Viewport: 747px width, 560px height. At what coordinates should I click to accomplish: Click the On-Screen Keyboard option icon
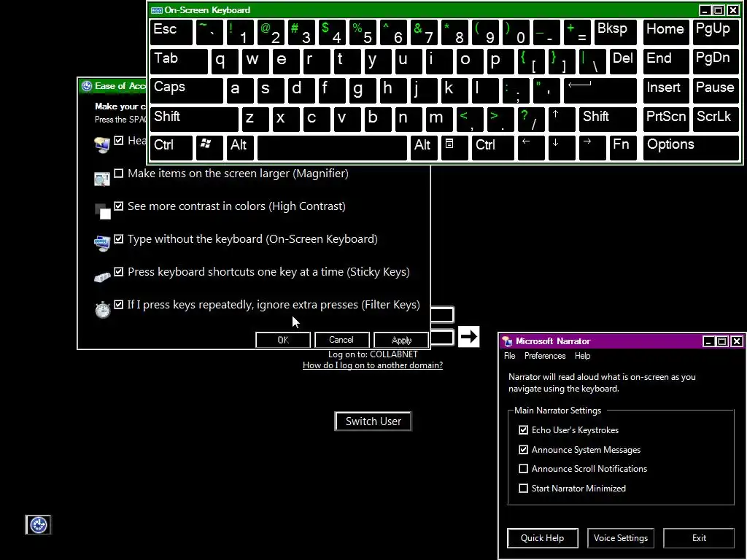[x=102, y=244]
